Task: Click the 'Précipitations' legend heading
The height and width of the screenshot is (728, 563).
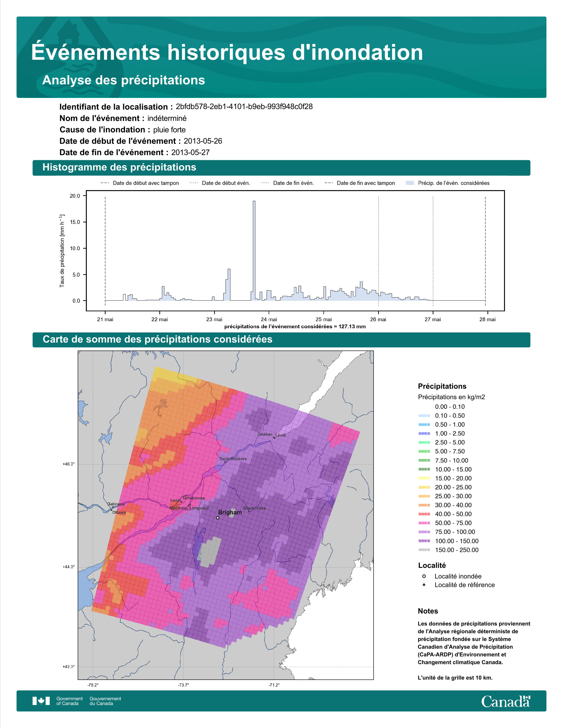Action: tap(442, 386)
